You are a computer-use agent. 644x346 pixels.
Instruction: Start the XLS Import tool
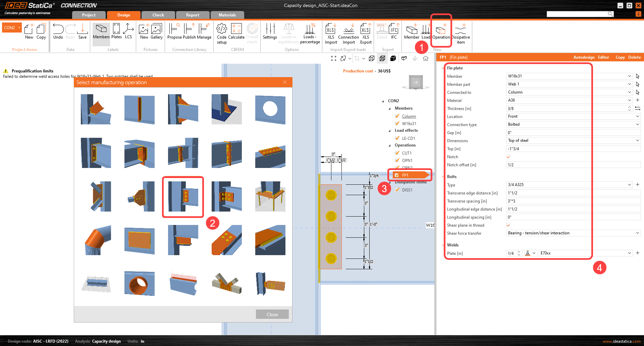point(330,32)
